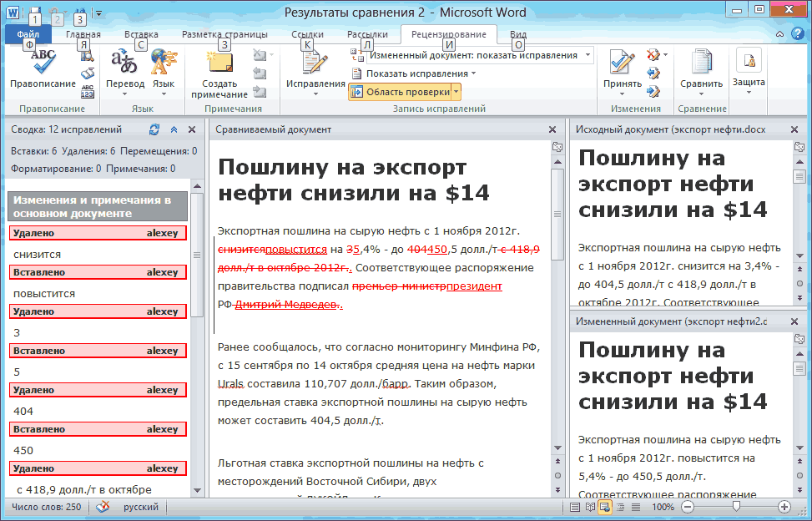Image resolution: width=812 pixels, height=521 pixels.
Task: Collapse the ribbon with the caret icon
Action: tap(780, 34)
